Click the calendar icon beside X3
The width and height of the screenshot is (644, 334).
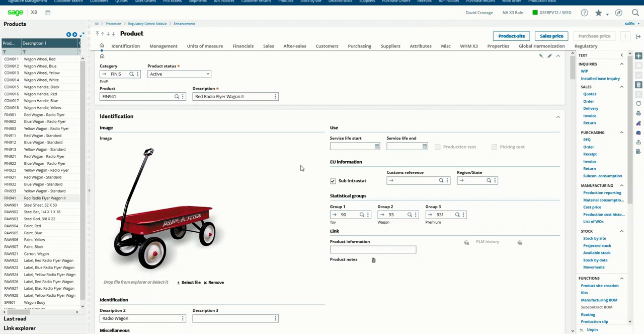coord(48,13)
